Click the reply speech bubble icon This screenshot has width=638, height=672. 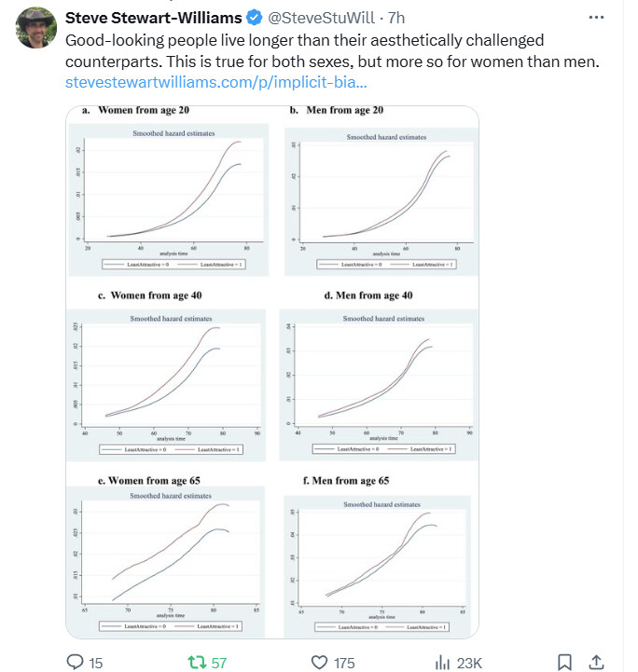[x=75, y=662]
